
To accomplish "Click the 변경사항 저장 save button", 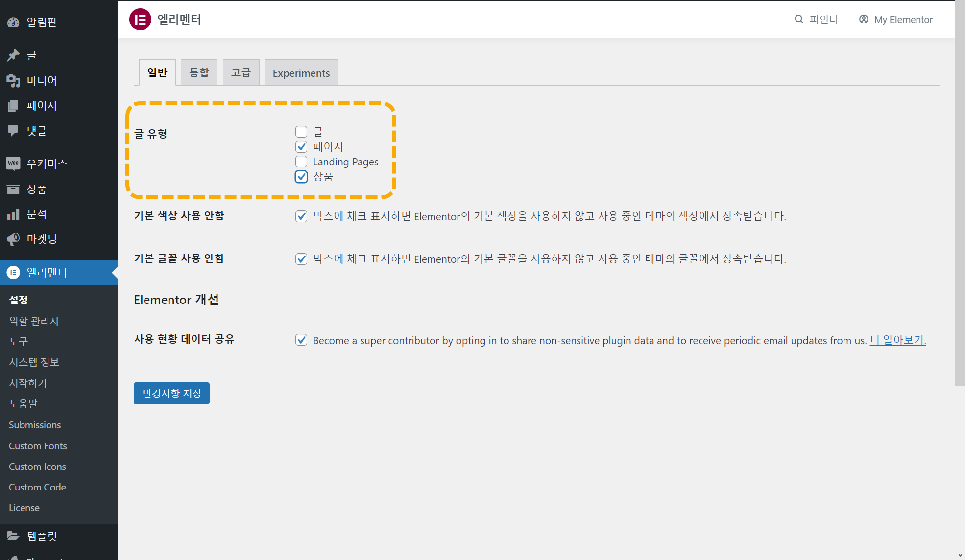I will (x=171, y=393).
